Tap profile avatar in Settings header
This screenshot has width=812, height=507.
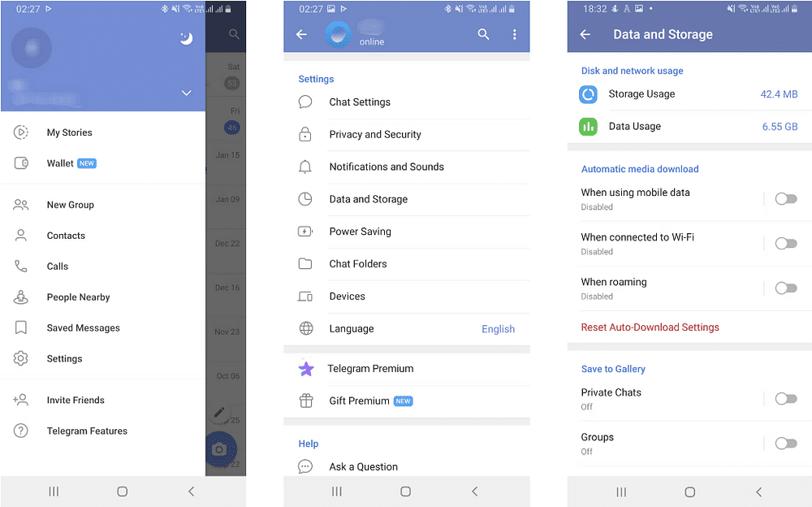pyautogui.click(x=338, y=35)
